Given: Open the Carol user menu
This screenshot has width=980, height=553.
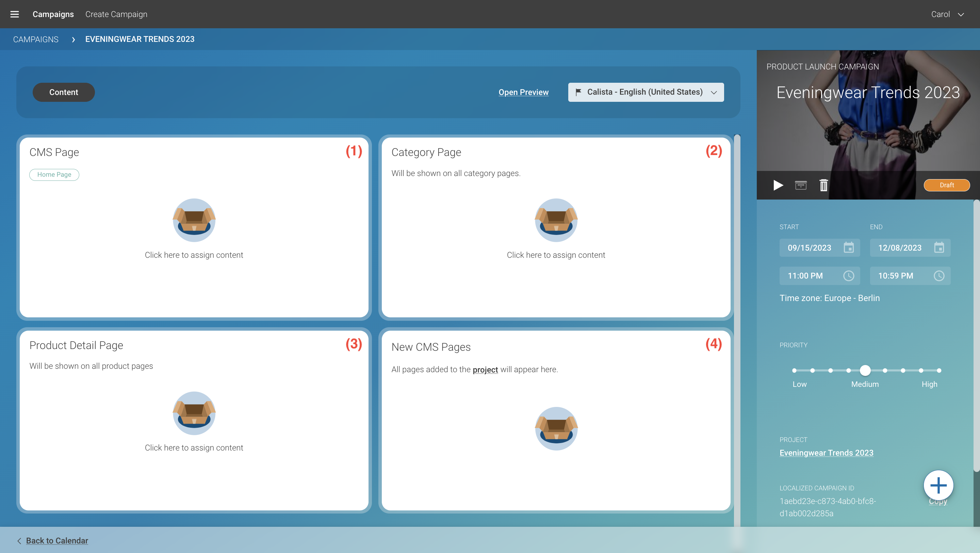Looking at the screenshot, I should tap(947, 14).
